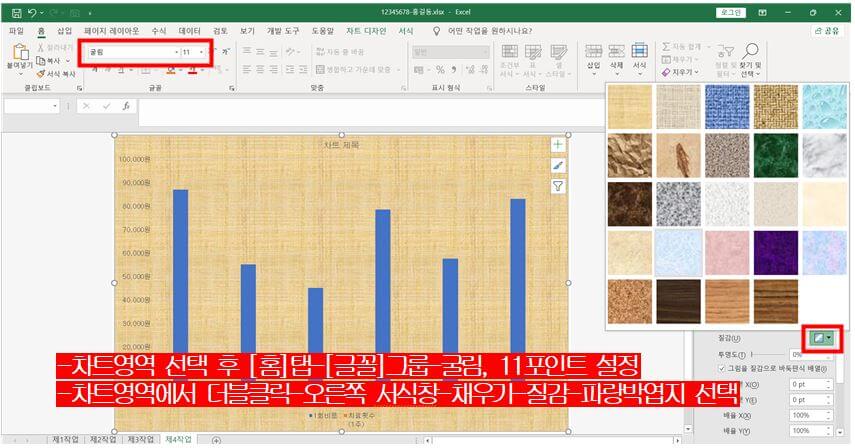Click the Wrap Text (자동 줄 바꿈) icon

click(320, 52)
